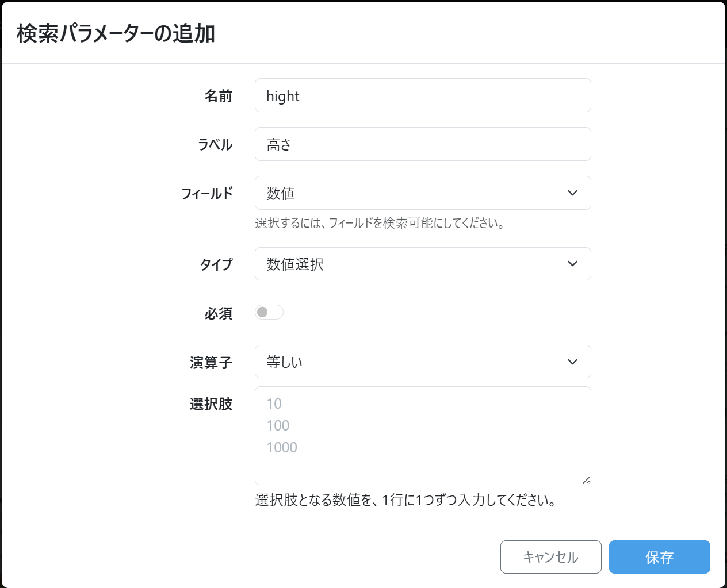Focus the 名前 input containing hight
The width and height of the screenshot is (727, 588).
pyautogui.click(x=422, y=95)
